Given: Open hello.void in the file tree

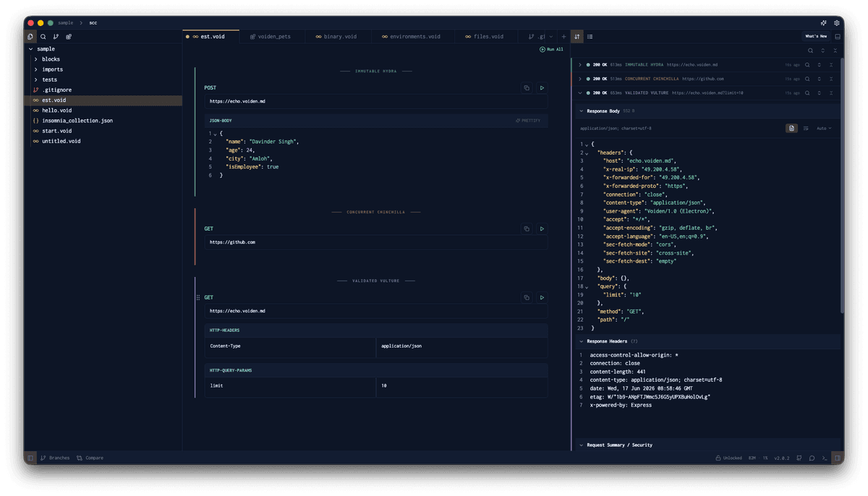Looking at the screenshot, I should pyautogui.click(x=56, y=111).
